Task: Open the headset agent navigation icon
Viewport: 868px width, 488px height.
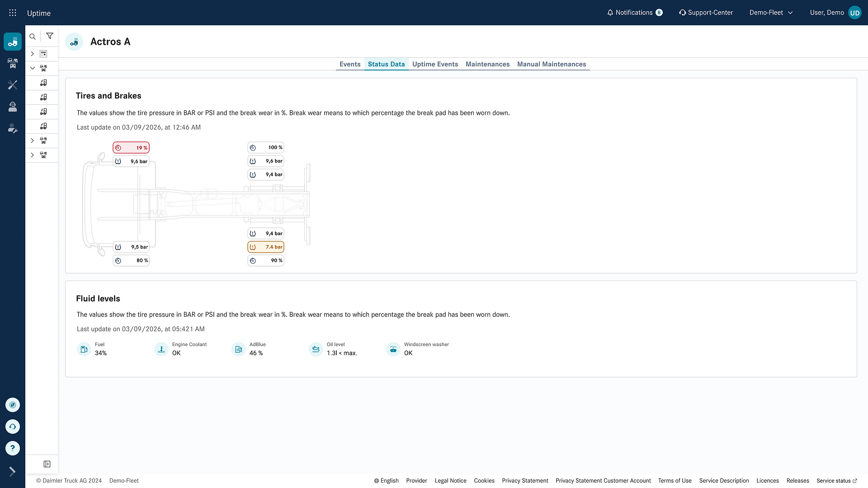Action: [x=13, y=107]
